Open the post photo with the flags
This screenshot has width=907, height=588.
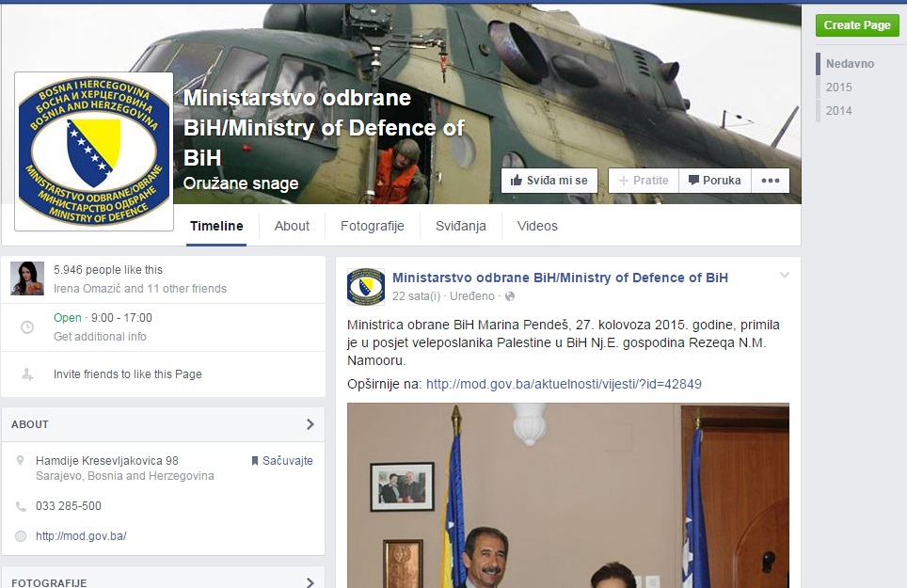pyautogui.click(x=568, y=496)
